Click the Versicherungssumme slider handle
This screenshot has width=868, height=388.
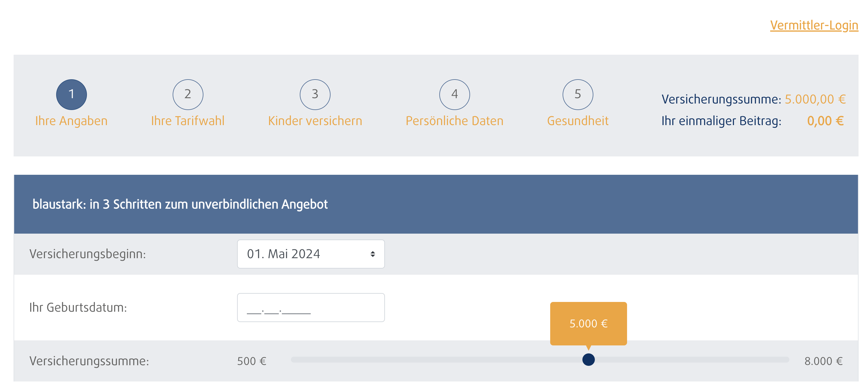point(588,359)
